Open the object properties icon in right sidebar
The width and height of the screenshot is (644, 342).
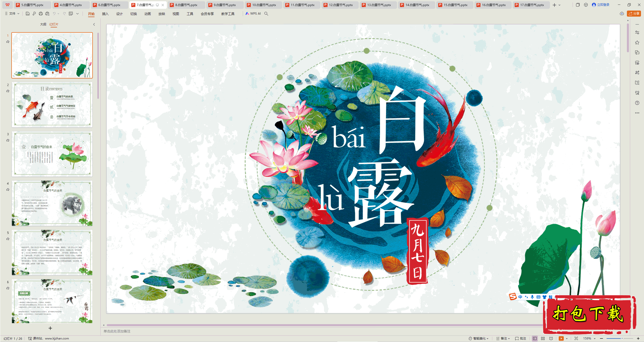637,32
